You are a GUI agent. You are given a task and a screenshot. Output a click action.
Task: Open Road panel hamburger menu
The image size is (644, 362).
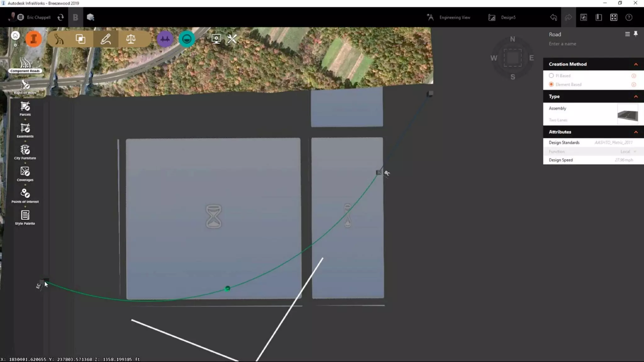coord(627,34)
